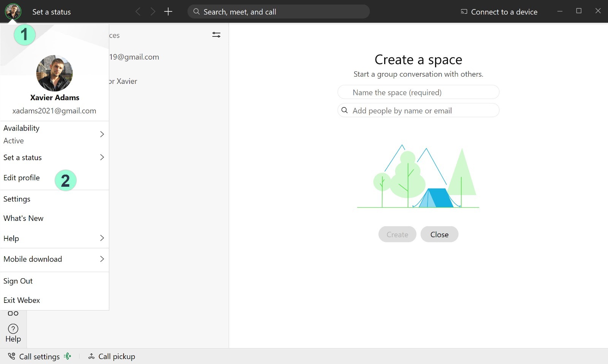Close the Create a space dialog
Image resolution: width=608 pixels, height=364 pixels.
pyautogui.click(x=439, y=235)
